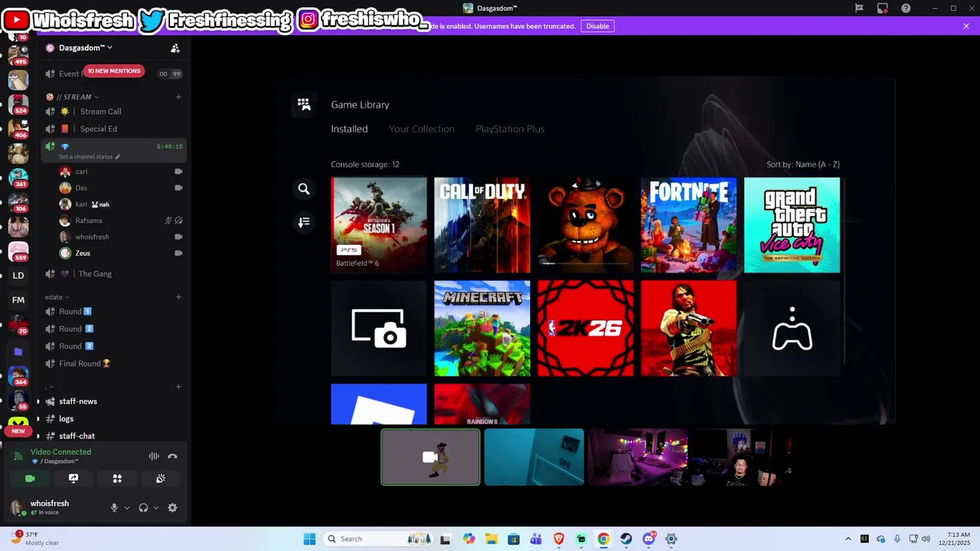Collapse the edate category
This screenshot has height=551, width=980.
point(57,297)
